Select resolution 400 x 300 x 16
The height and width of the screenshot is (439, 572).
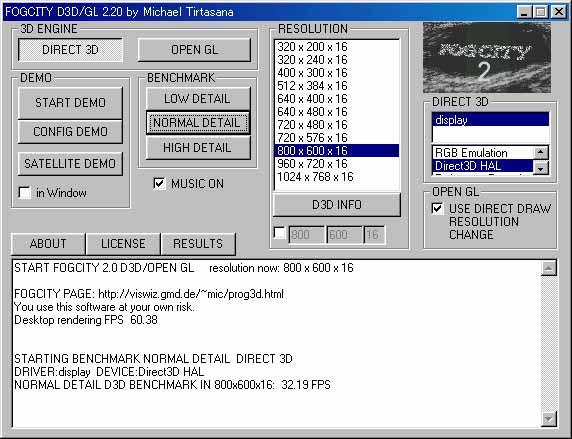(337, 73)
